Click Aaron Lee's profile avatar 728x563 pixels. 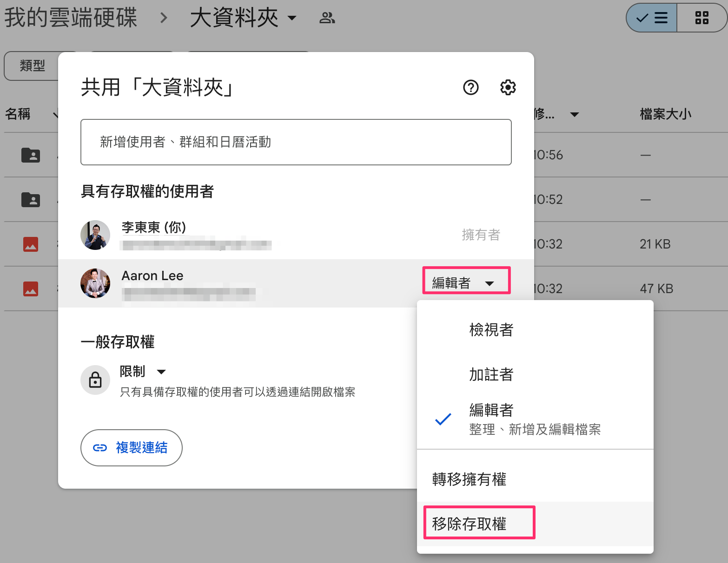pyautogui.click(x=95, y=283)
